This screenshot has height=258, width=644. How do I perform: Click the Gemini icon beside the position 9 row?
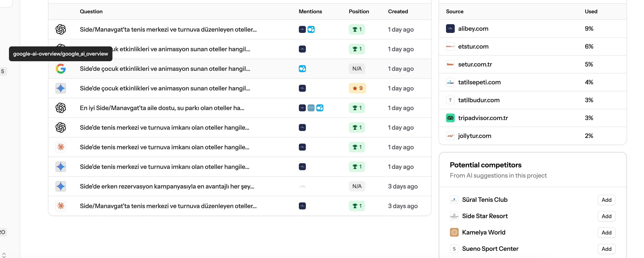click(x=60, y=88)
